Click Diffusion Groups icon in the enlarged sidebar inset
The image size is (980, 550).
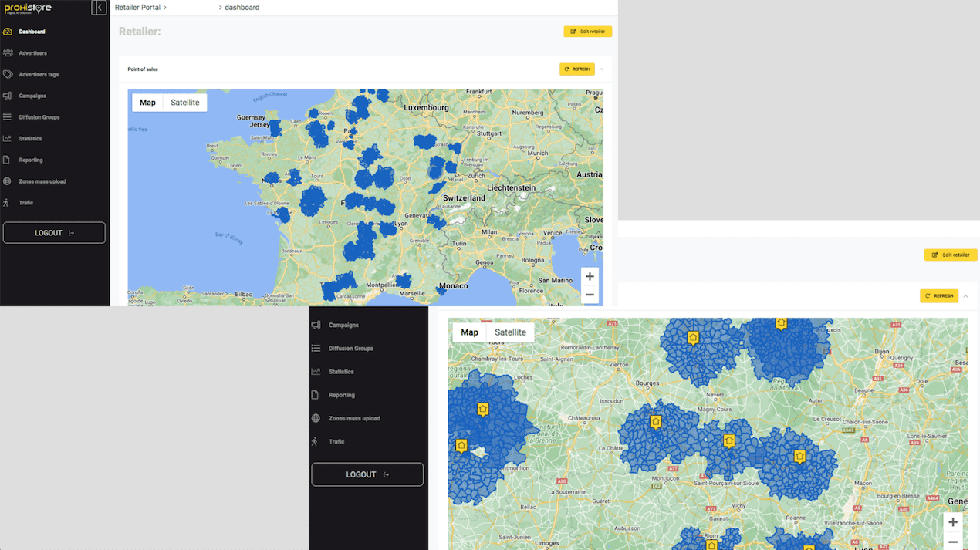click(x=316, y=349)
